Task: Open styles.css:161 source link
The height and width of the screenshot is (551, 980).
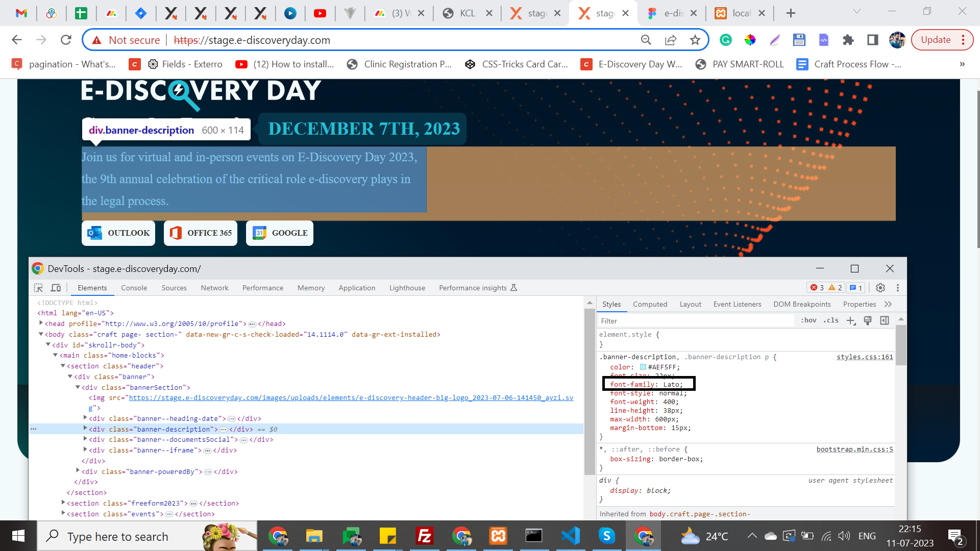Action: coord(865,357)
